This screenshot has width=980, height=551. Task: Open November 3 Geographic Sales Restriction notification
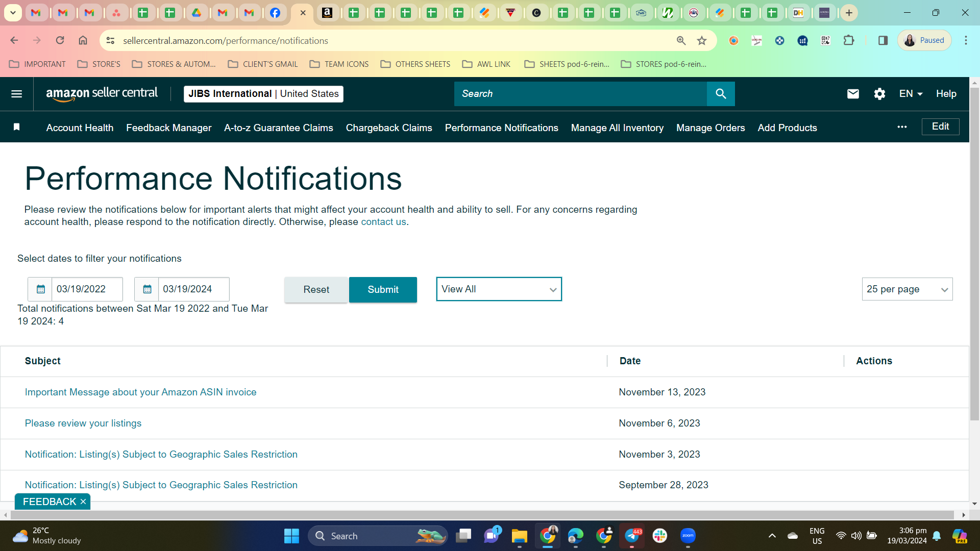(161, 455)
